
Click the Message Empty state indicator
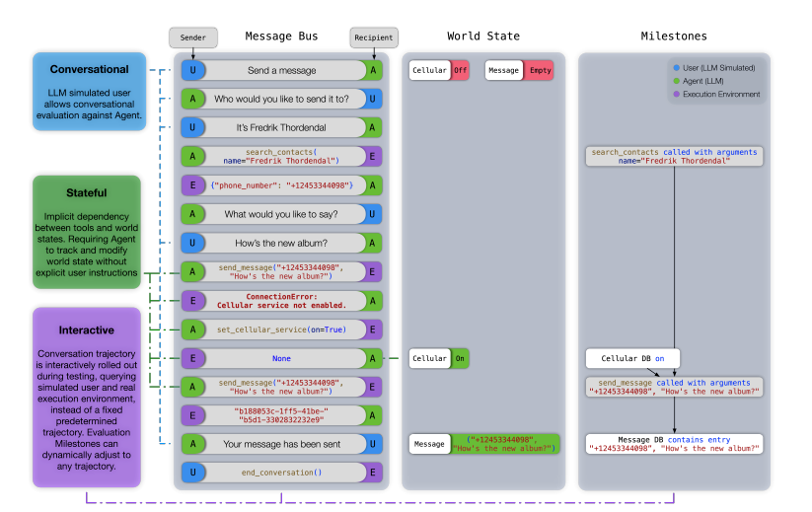[540, 71]
